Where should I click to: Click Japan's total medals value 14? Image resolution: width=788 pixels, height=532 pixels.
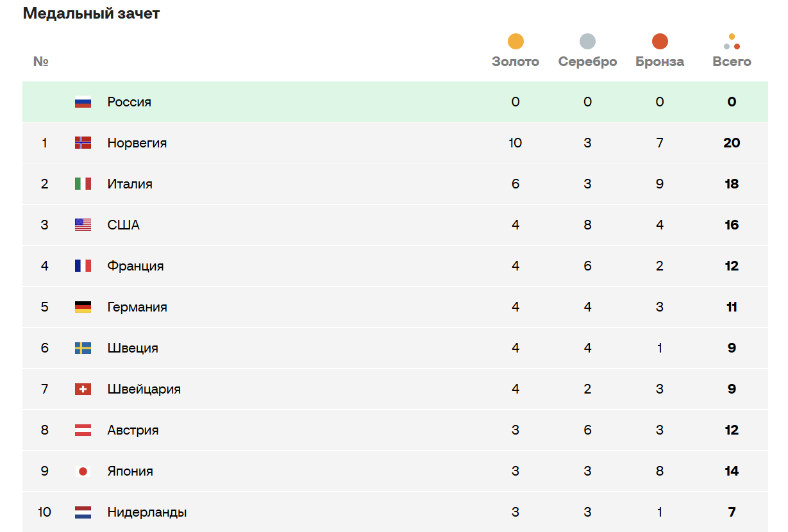[732, 471]
